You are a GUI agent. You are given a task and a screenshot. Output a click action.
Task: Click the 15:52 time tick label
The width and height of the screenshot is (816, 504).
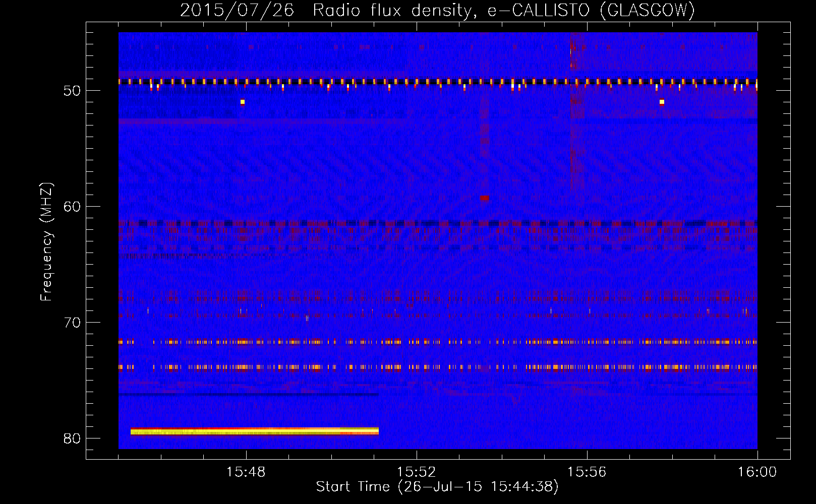pyautogui.click(x=416, y=472)
